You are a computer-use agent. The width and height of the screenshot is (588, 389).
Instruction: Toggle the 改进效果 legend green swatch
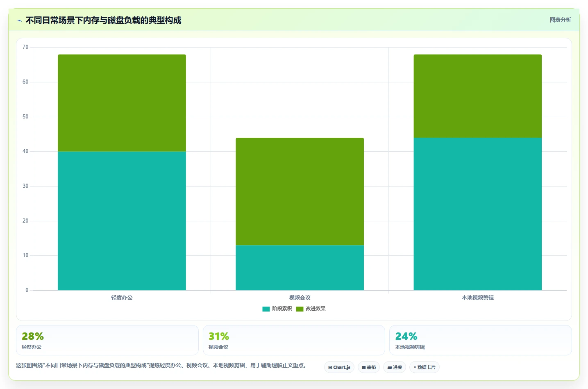click(x=300, y=309)
